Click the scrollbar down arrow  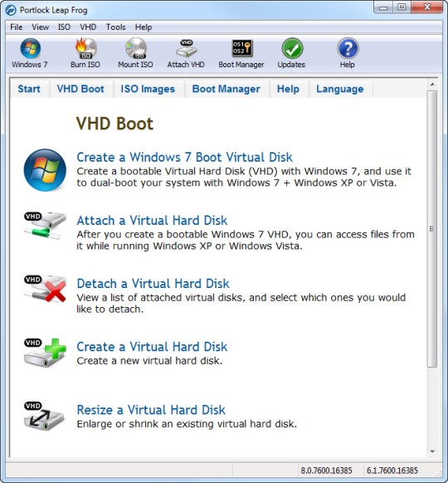432,451
